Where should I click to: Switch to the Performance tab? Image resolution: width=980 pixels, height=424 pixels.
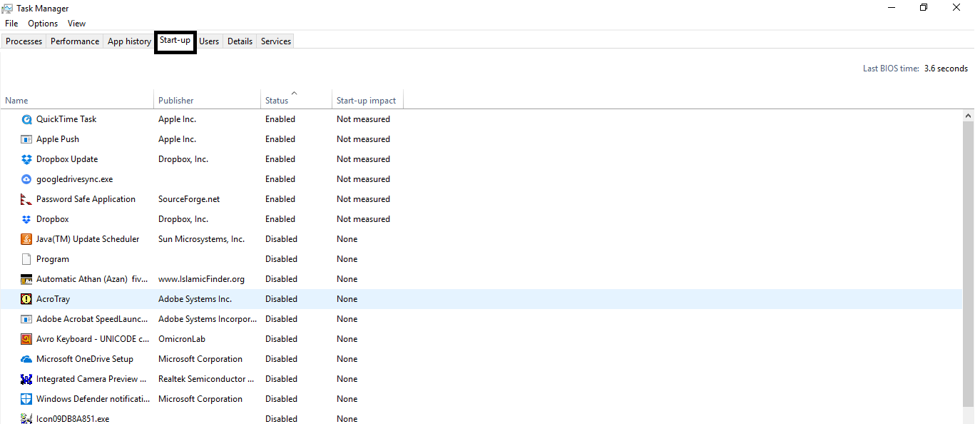(75, 41)
